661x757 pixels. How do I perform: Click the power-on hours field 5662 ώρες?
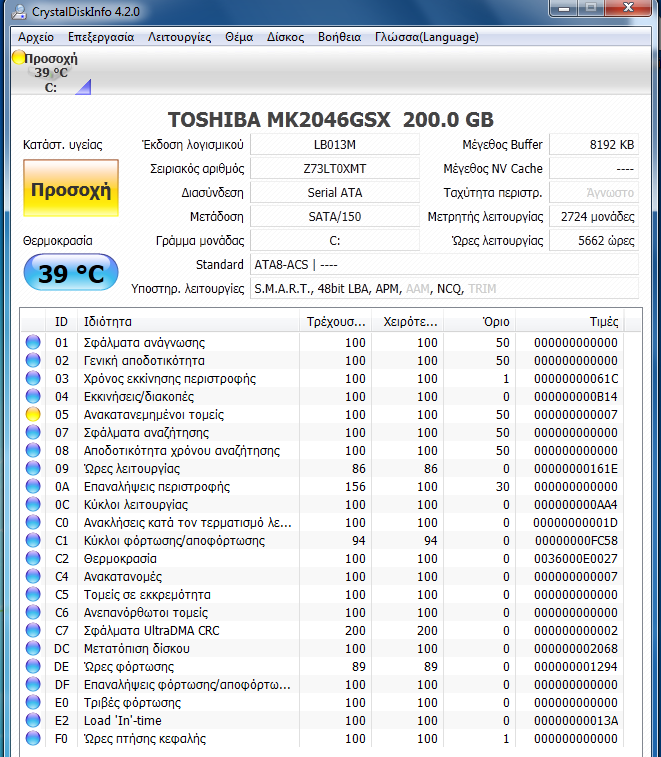click(x=594, y=240)
